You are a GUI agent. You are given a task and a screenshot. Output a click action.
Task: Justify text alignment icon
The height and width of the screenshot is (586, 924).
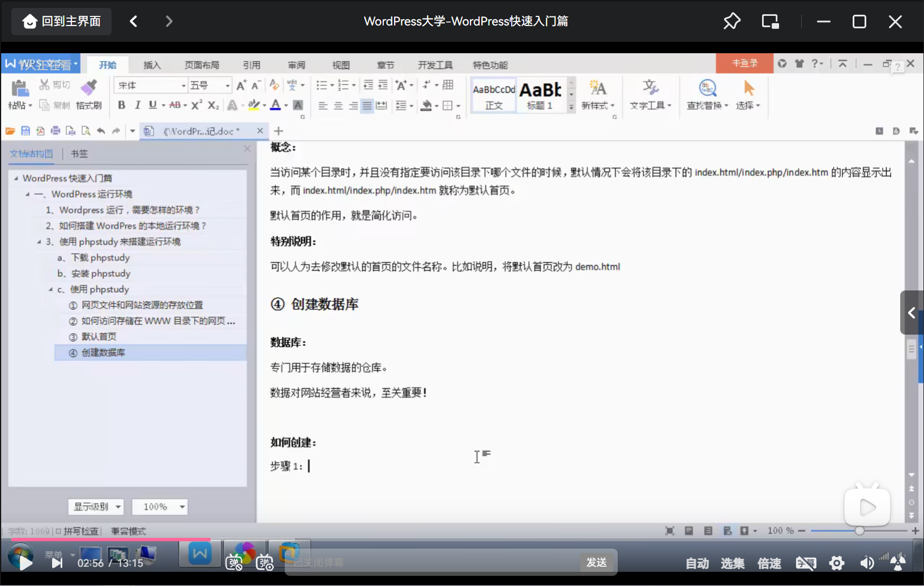tap(367, 106)
